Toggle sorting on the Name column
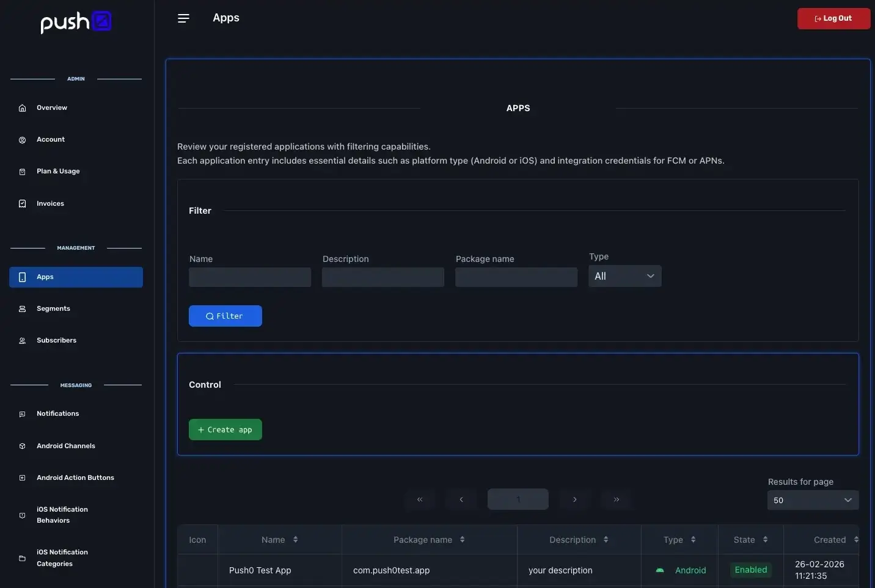The image size is (875, 588). pos(295,539)
